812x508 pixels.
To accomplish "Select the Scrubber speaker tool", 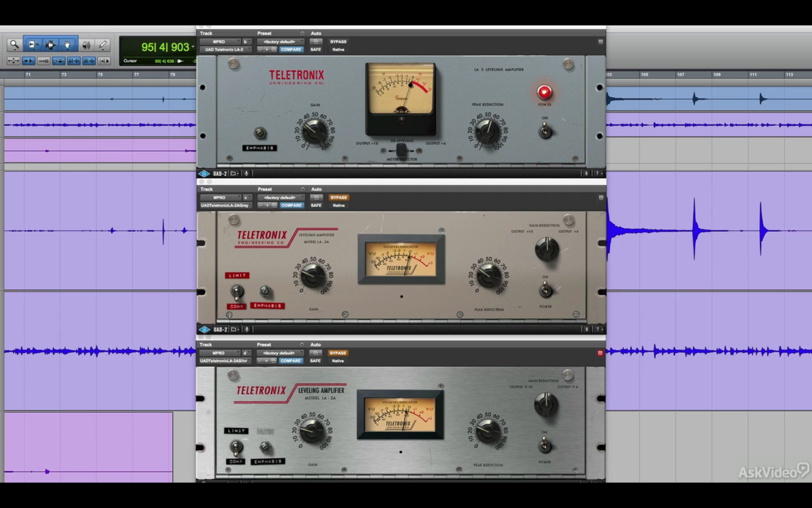I will [x=86, y=45].
